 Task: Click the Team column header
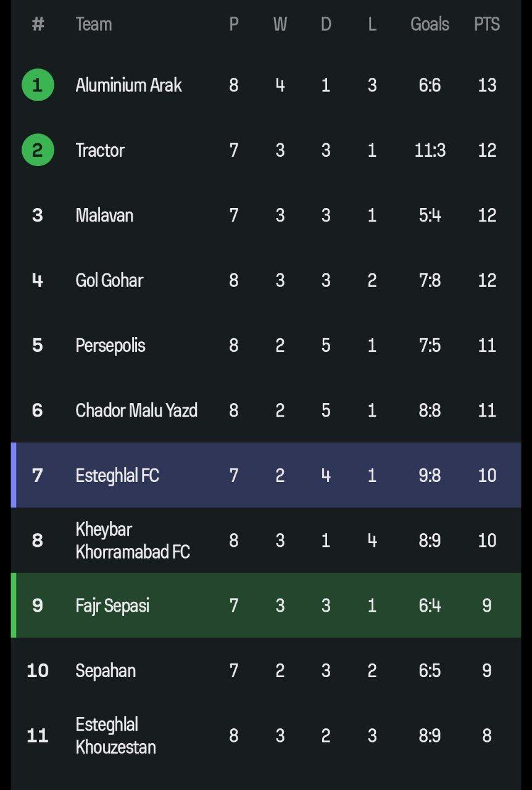[94, 24]
